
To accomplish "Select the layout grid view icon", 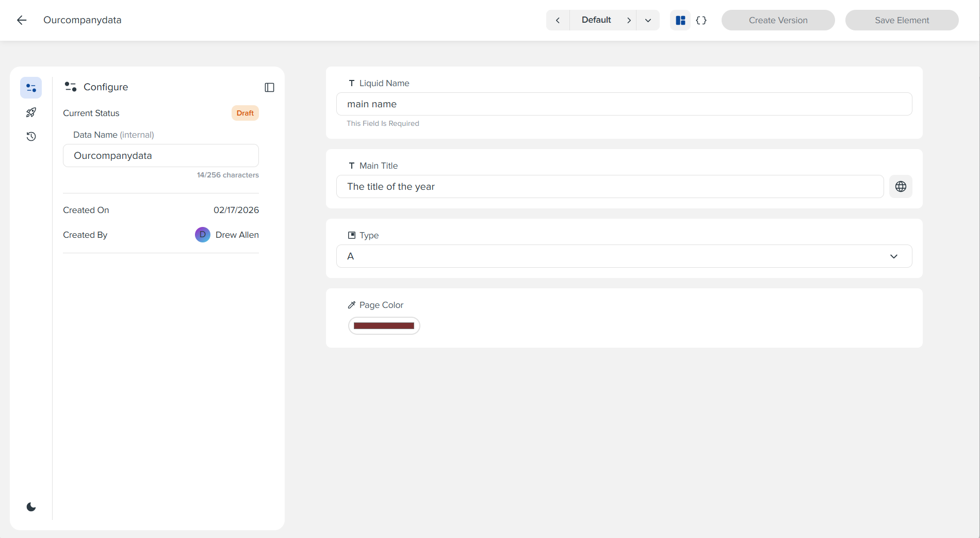I will [680, 20].
